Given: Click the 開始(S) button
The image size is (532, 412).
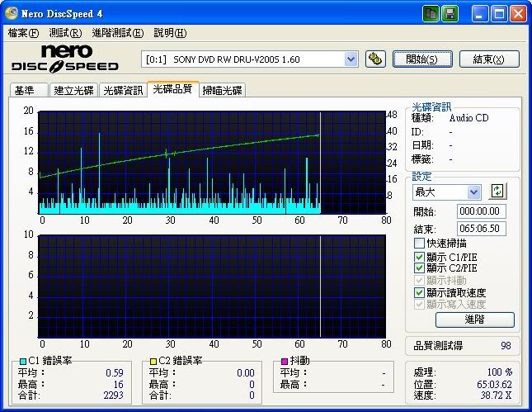Looking at the screenshot, I should (x=422, y=59).
